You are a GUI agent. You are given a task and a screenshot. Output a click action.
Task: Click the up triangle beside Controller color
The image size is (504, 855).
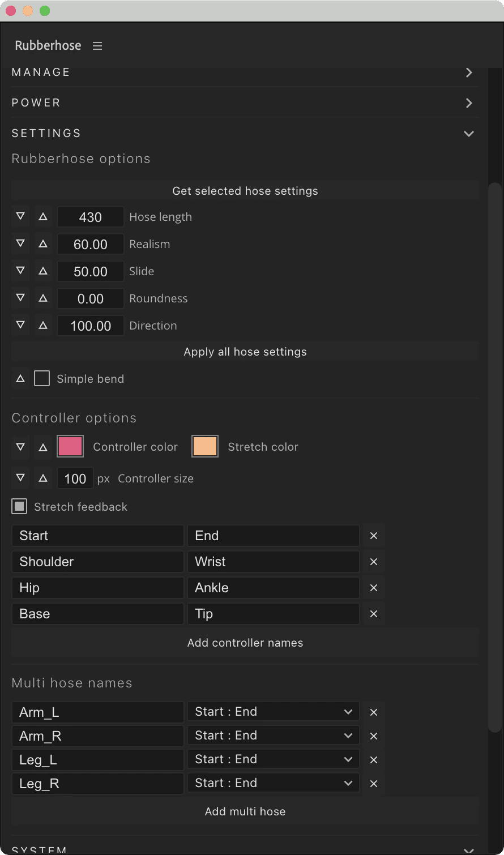[43, 447]
